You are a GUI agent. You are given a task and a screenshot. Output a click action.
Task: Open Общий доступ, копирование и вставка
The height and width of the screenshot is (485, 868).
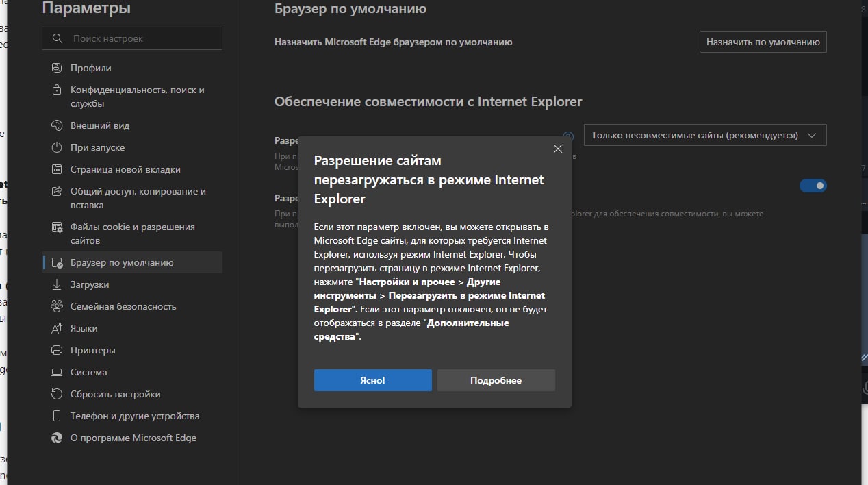point(132,198)
